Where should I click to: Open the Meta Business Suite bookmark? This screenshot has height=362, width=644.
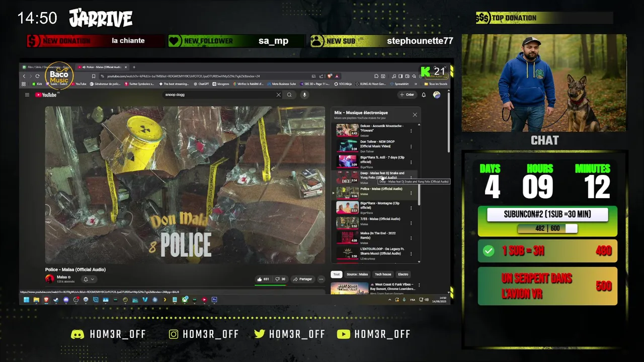tap(281, 84)
